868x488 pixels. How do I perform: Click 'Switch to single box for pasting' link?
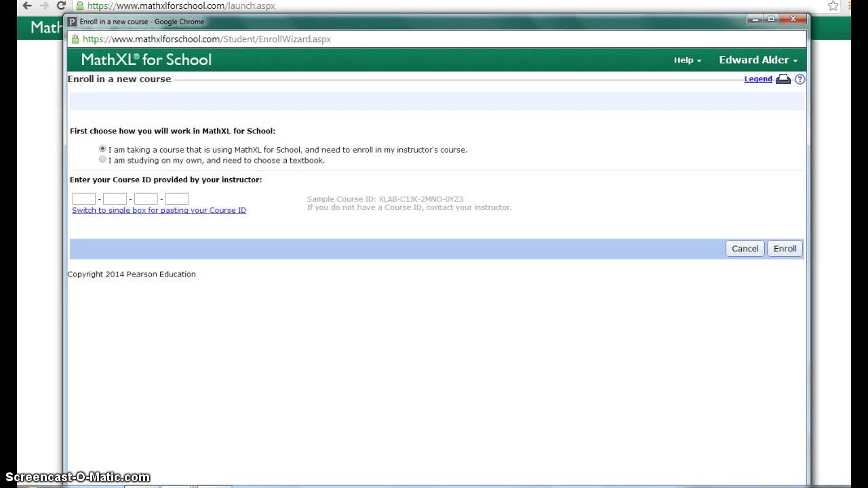[159, 210]
